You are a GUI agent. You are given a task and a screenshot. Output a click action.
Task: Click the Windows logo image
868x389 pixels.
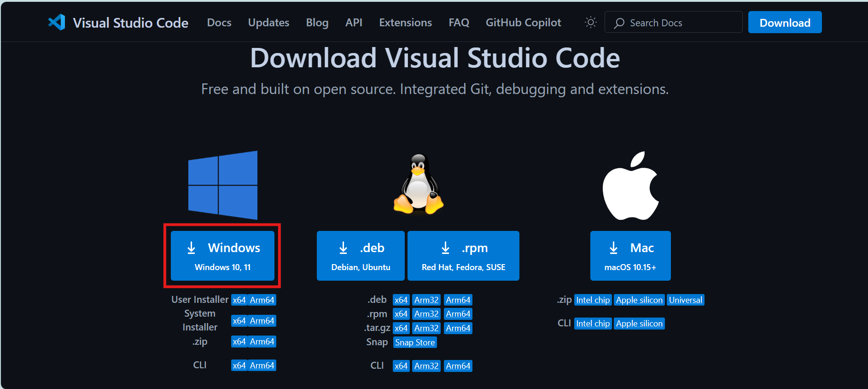pos(223,185)
